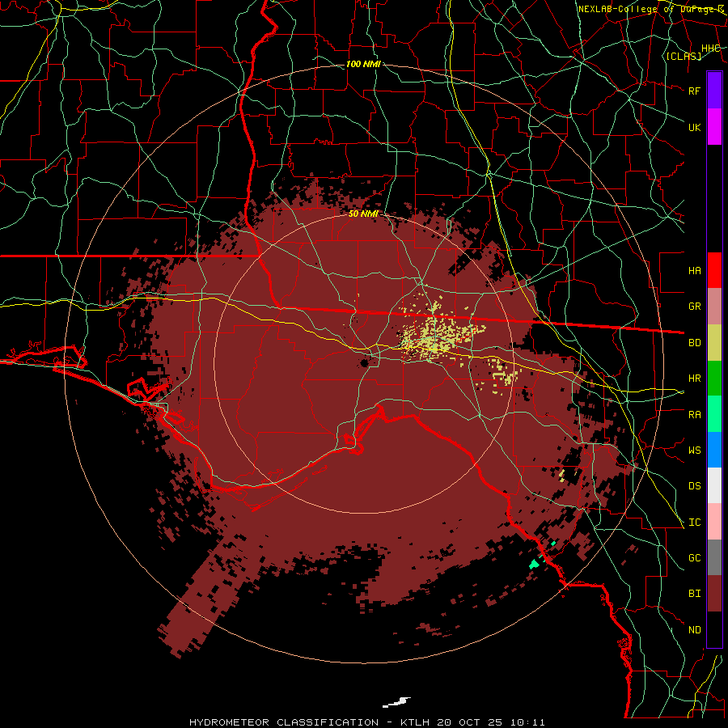Select the IC light pink legend swatch
Image resolution: width=728 pixels, height=728 pixels.
(x=714, y=522)
